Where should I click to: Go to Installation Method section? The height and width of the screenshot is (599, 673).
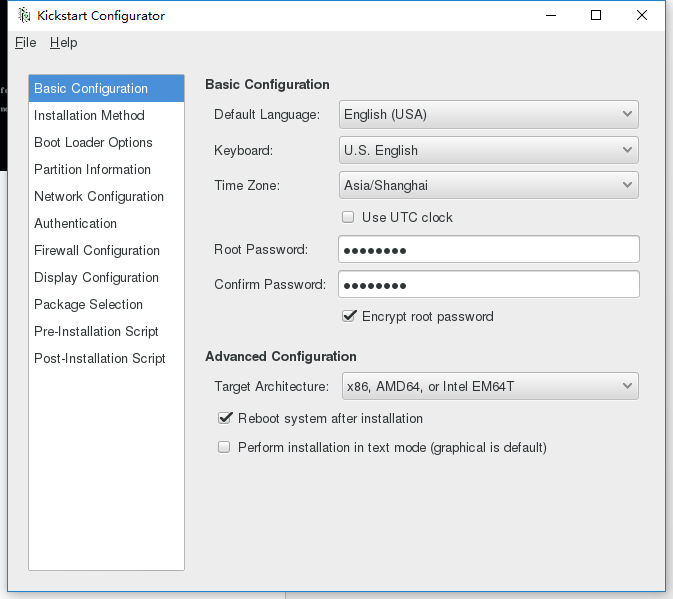(x=89, y=116)
